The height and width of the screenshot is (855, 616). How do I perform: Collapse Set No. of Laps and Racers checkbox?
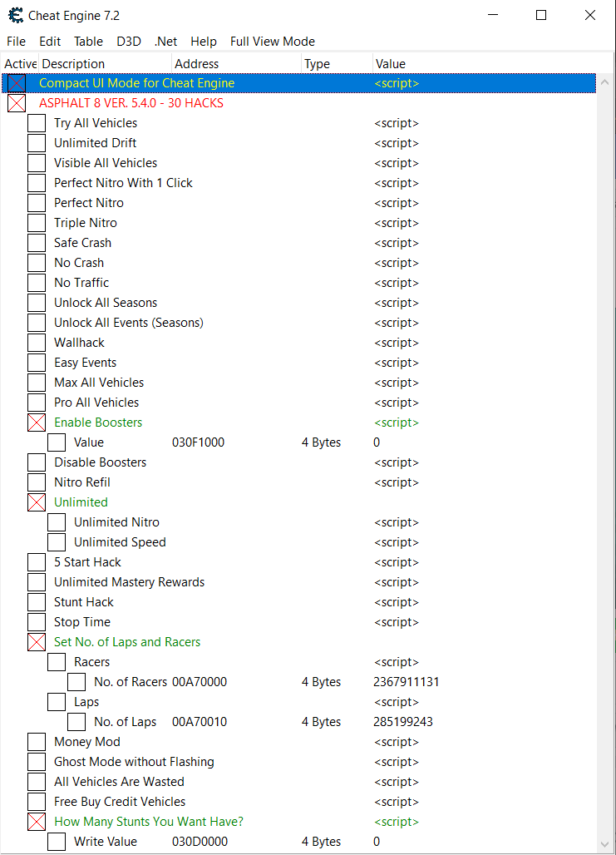click(x=37, y=642)
